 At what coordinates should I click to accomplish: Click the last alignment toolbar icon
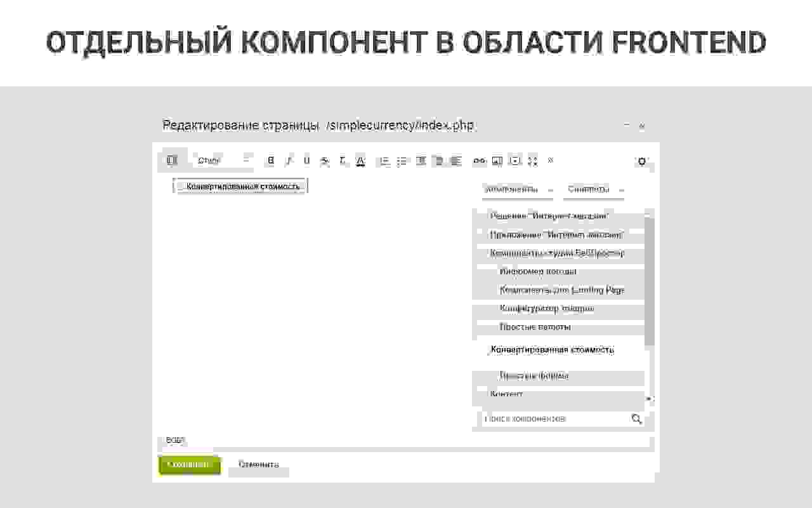455,161
